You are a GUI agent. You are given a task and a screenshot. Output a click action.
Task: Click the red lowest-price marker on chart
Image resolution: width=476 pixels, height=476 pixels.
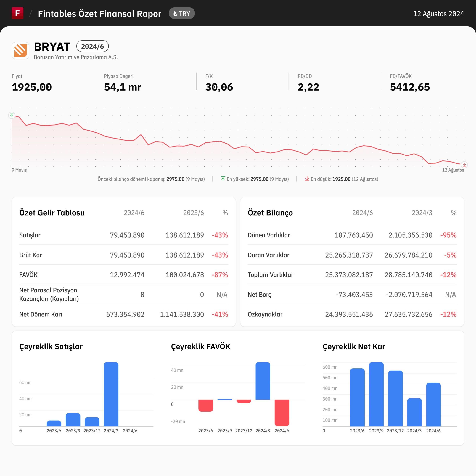[464, 165]
